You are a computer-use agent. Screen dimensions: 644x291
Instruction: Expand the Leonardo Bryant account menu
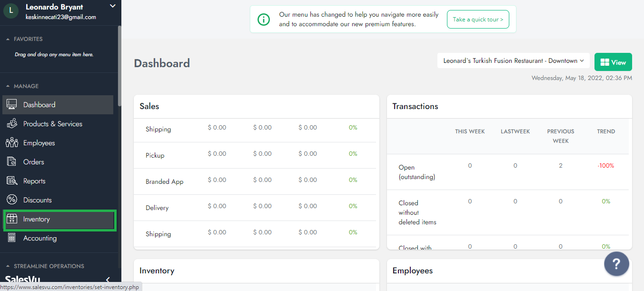click(x=112, y=6)
